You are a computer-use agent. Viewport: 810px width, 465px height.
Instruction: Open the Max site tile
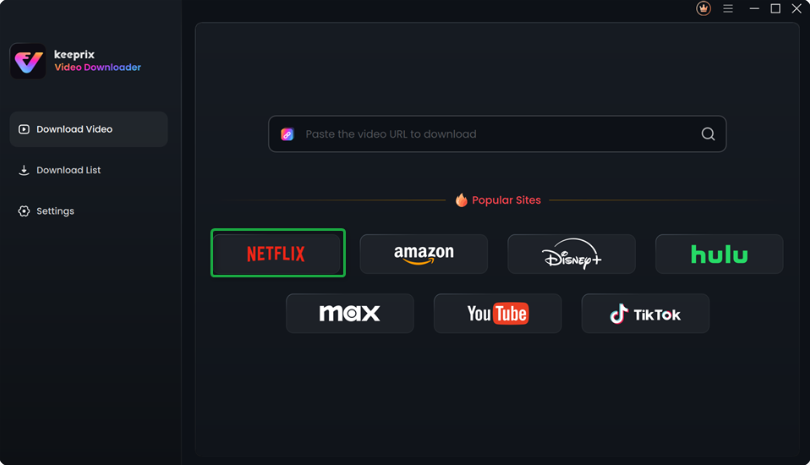coord(350,313)
